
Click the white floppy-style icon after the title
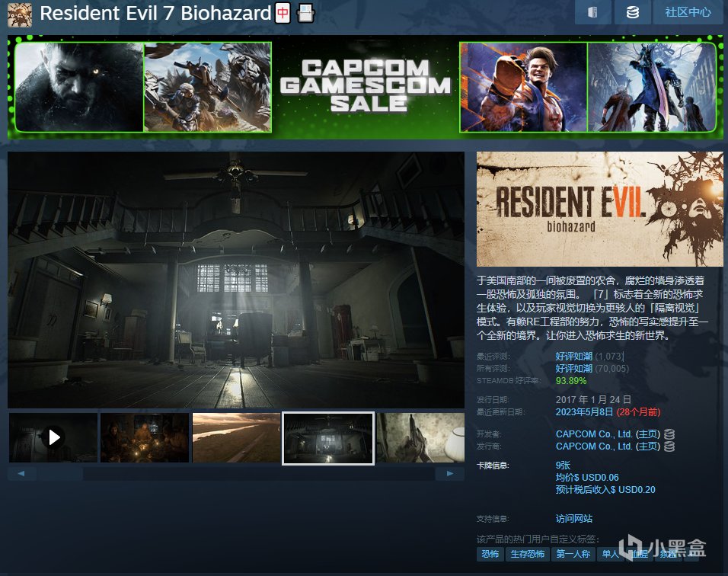pos(305,14)
